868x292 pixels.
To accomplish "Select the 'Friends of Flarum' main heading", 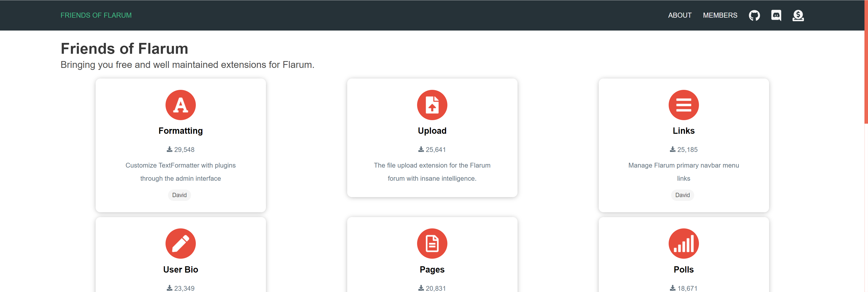I will [x=124, y=48].
